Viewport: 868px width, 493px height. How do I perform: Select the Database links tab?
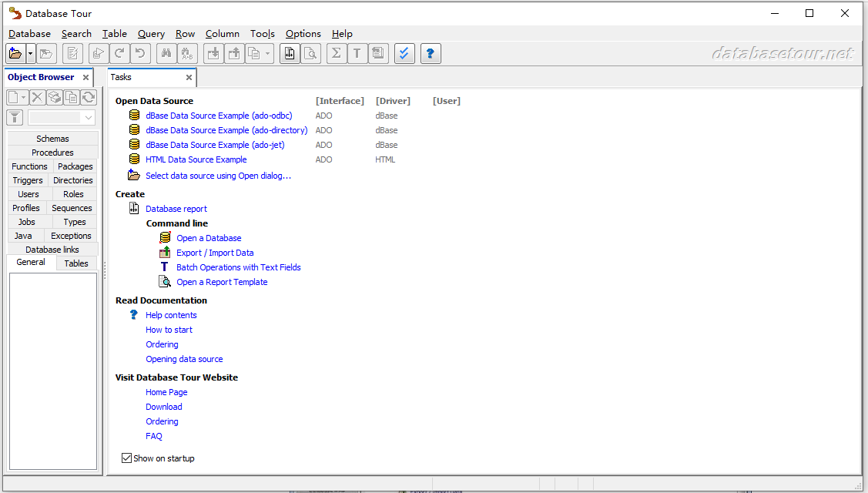[52, 250]
